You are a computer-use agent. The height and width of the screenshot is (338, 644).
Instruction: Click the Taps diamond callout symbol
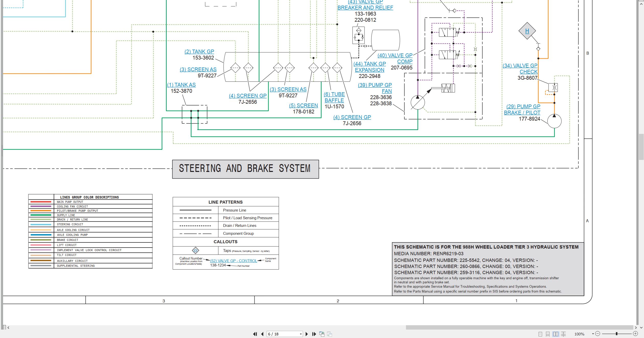[196, 250]
